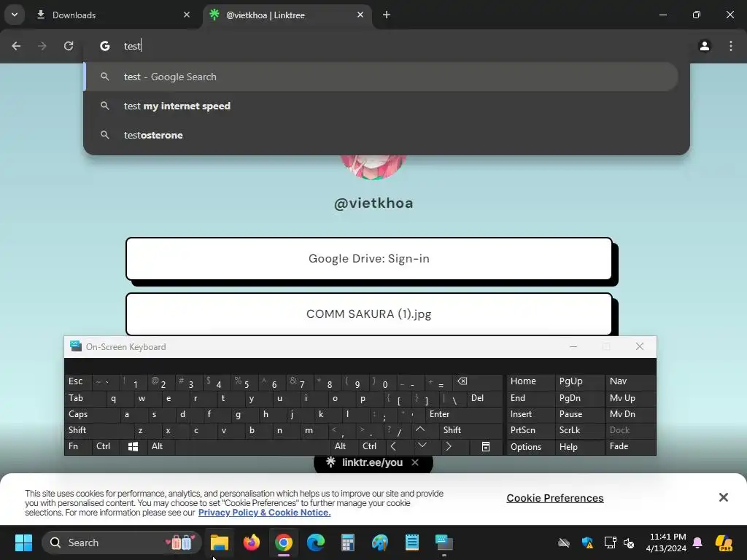
Task: Launch Firefox from the taskbar
Action: pyautogui.click(x=252, y=542)
